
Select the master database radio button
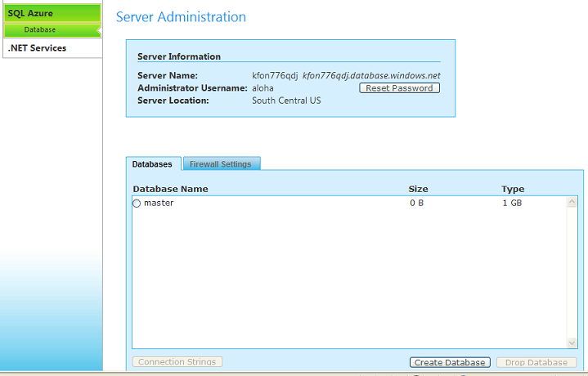137,204
